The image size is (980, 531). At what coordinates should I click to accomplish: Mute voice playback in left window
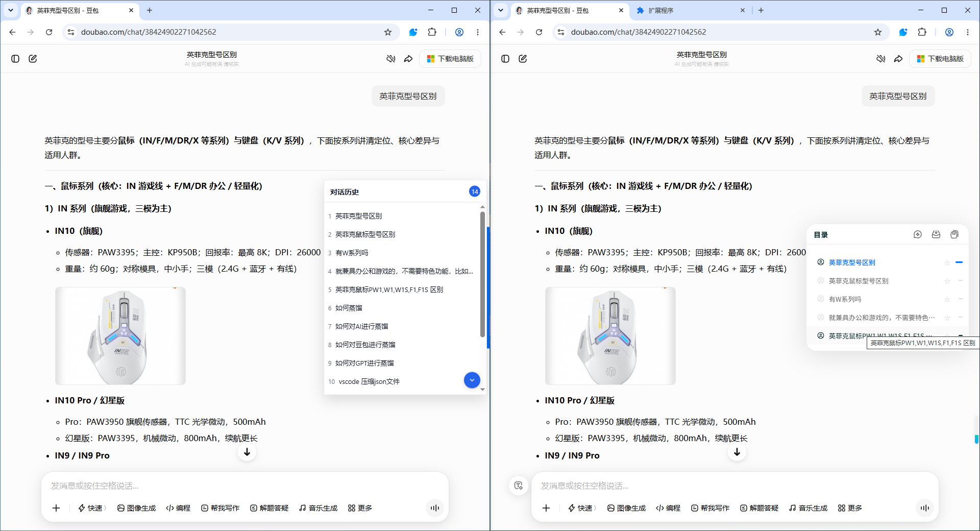(391, 59)
